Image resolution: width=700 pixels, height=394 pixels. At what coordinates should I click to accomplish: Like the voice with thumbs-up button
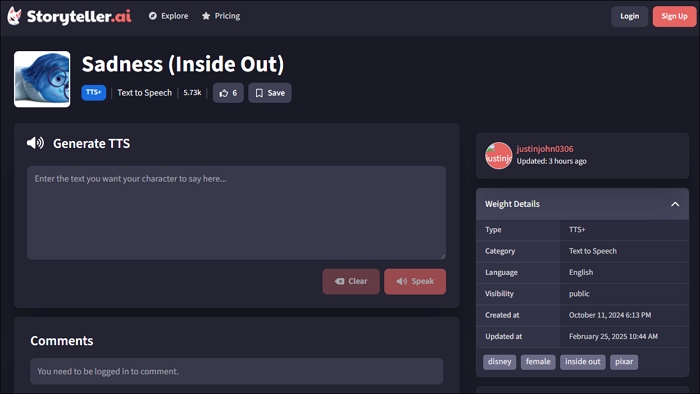click(x=228, y=93)
